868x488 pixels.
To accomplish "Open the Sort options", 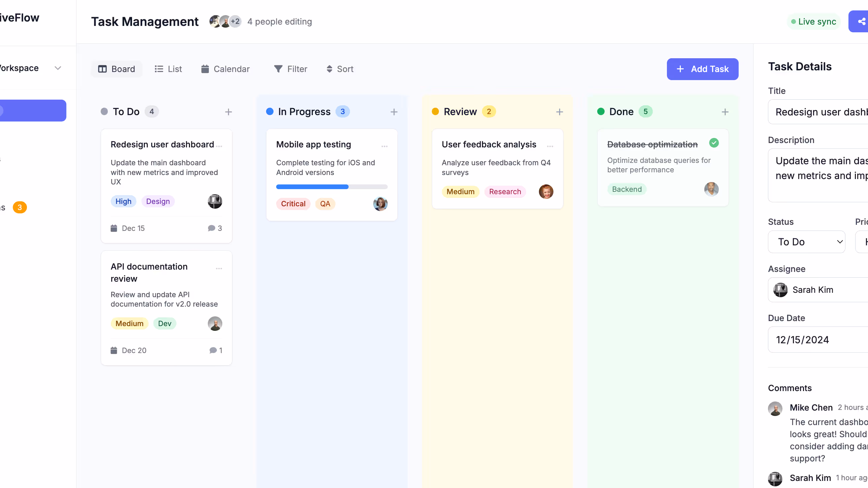I will click(x=340, y=69).
